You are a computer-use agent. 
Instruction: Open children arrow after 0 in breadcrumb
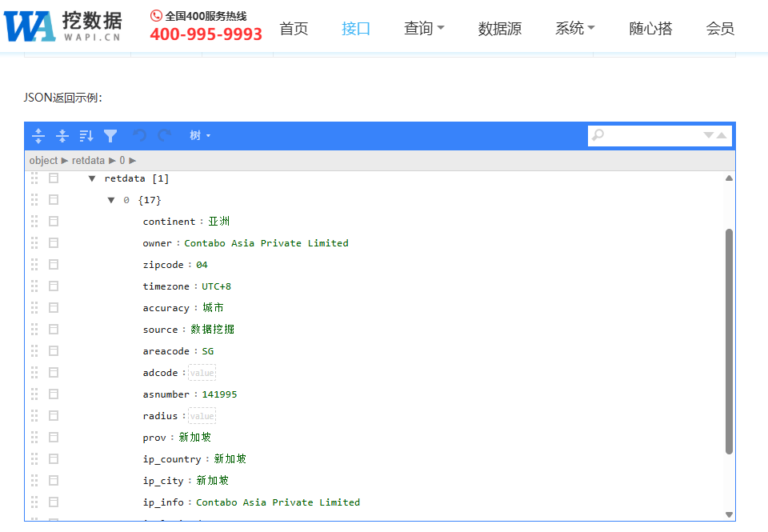point(132,161)
